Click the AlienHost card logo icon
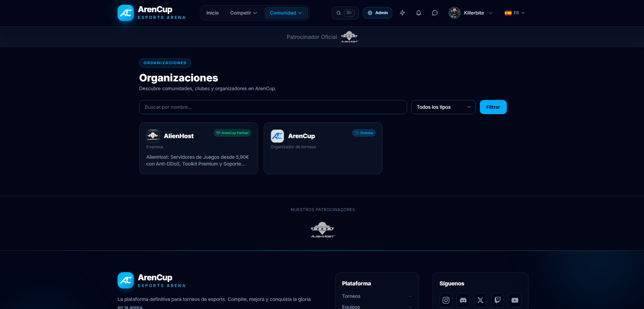The width and height of the screenshot is (644, 309). [153, 136]
